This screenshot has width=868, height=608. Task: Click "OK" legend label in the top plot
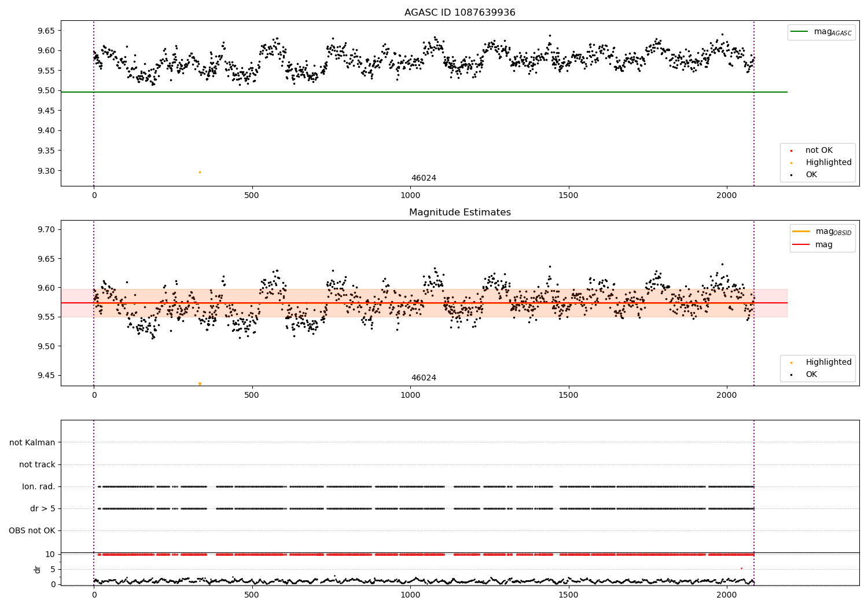(811, 175)
